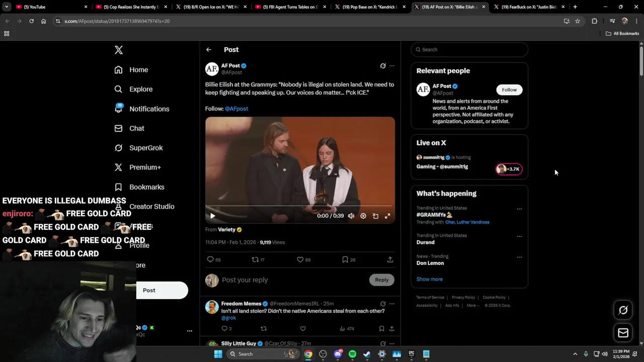Open the Grok floating button
Image resolution: width=644 pixels, height=362 pixels.
click(623, 310)
